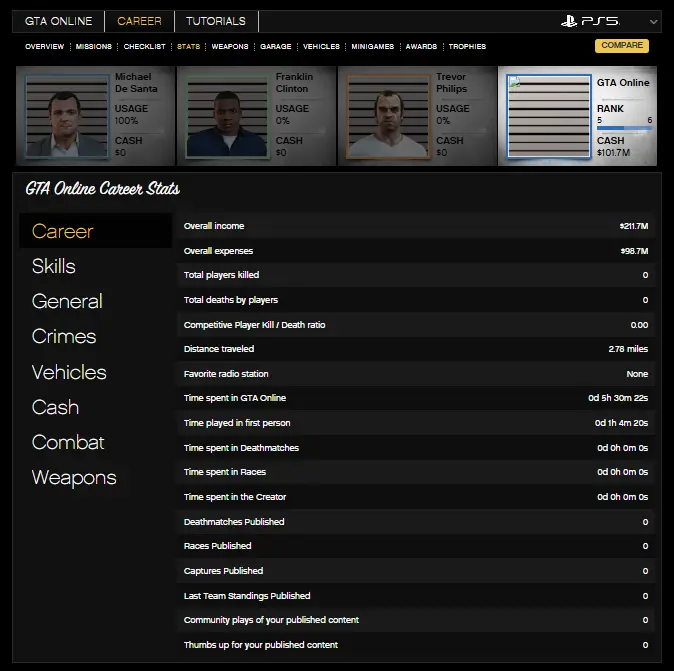Click the Captures Published row
The height and width of the screenshot is (671, 674).
point(416,571)
